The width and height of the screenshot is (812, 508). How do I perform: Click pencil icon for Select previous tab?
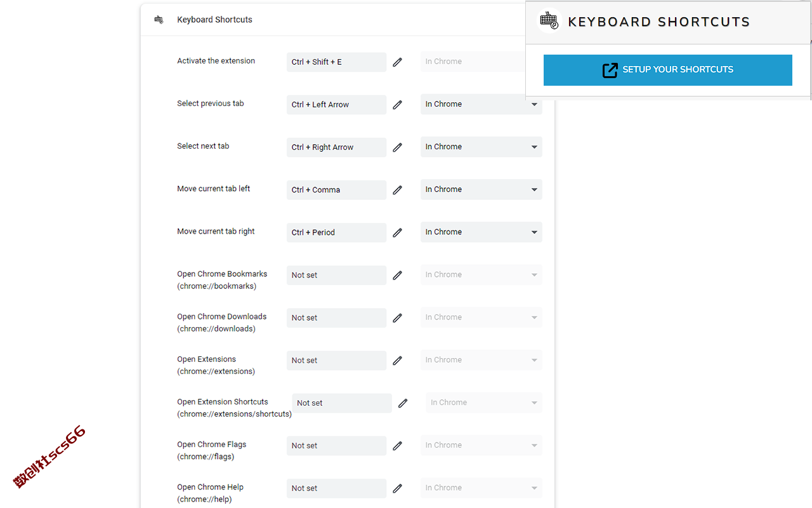(397, 105)
